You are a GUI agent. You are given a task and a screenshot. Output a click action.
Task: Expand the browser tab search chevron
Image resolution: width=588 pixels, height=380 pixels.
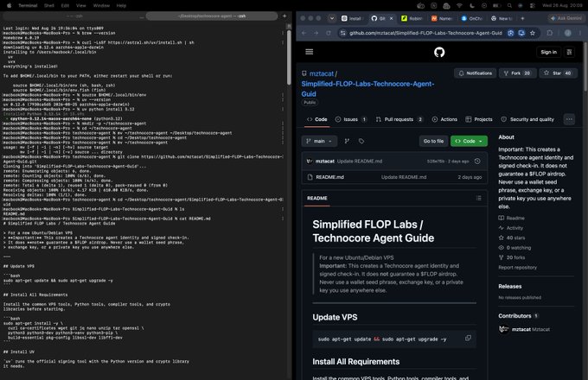pyautogui.click(x=332, y=18)
